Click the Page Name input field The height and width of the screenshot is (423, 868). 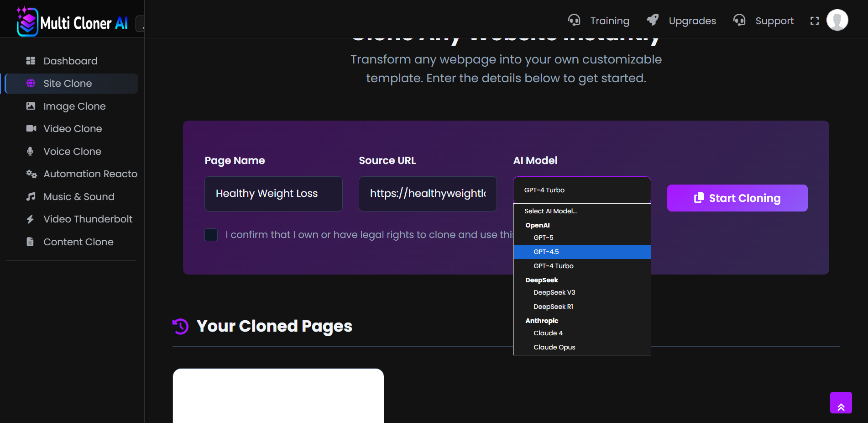273,194
